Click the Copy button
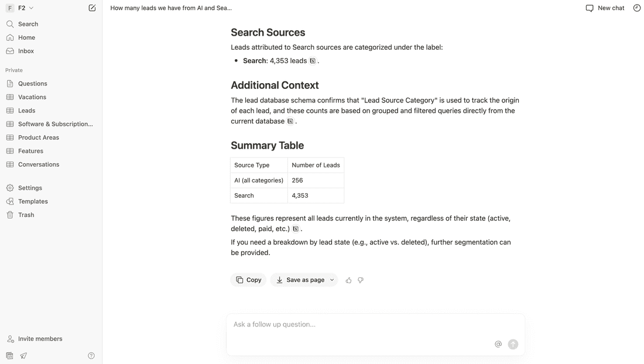 coord(248,280)
